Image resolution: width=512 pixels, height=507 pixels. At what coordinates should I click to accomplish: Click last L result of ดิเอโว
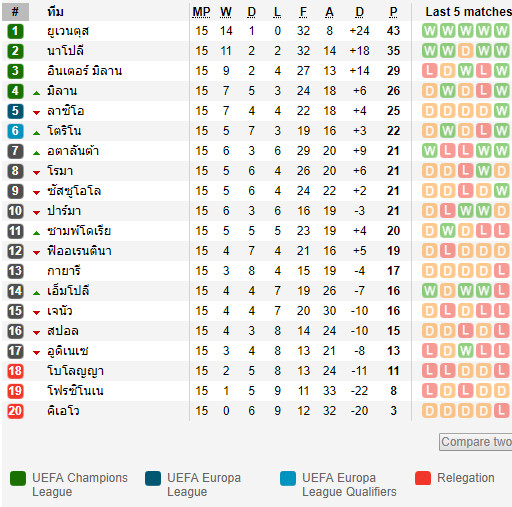coord(502,411)
